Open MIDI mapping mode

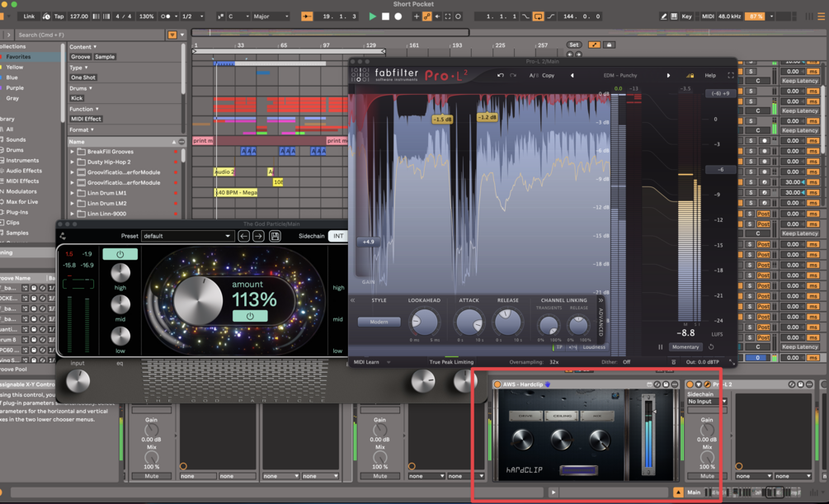click(x=708, y=16)
